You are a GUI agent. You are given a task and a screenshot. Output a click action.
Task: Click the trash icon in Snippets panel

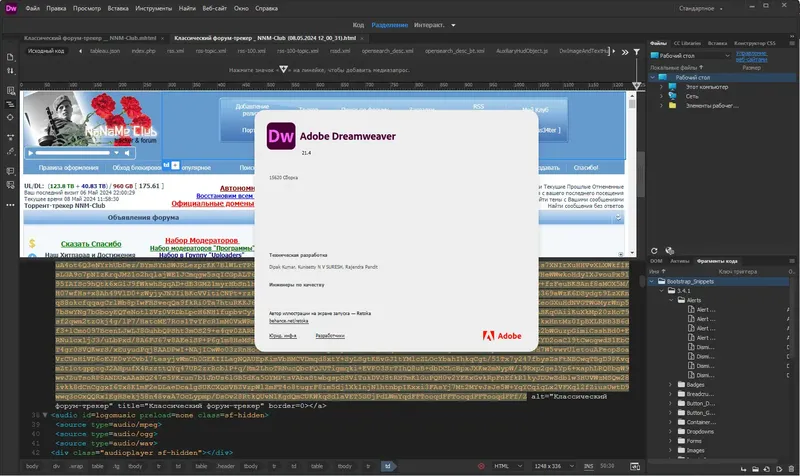(791, 469)
